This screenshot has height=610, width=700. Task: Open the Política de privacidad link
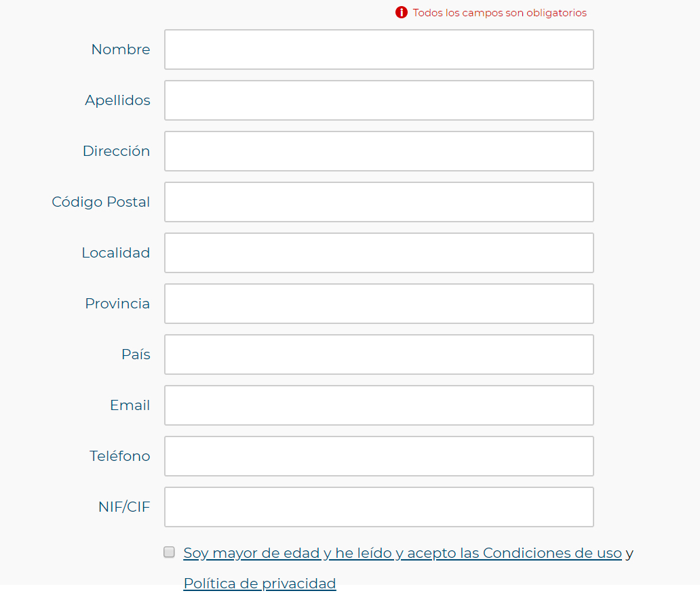[260, 583]
